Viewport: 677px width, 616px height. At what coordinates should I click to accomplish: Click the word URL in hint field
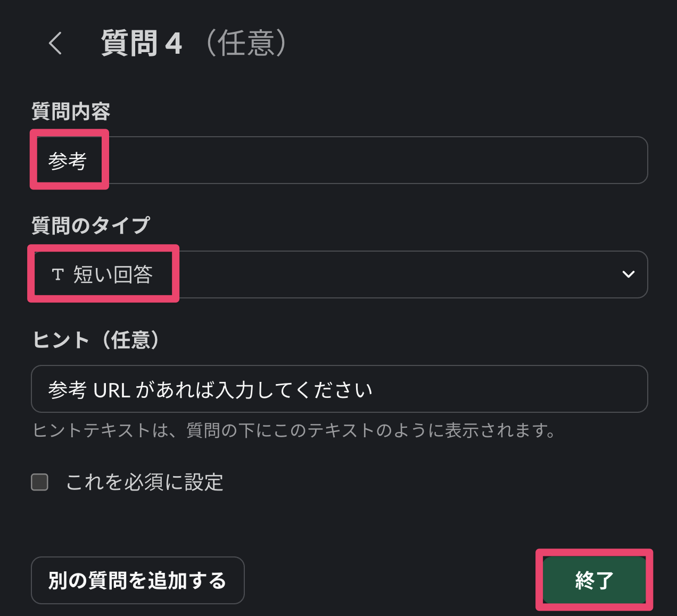pos(112,390)
